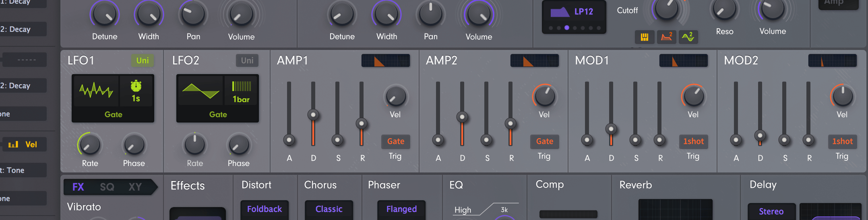Switch the MOD1 1shot trigger mode

pos(693,141)
